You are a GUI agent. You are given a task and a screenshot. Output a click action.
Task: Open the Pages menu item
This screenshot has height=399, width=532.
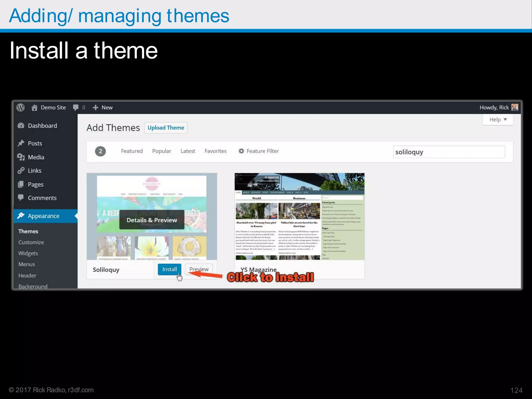pos(36,185)
